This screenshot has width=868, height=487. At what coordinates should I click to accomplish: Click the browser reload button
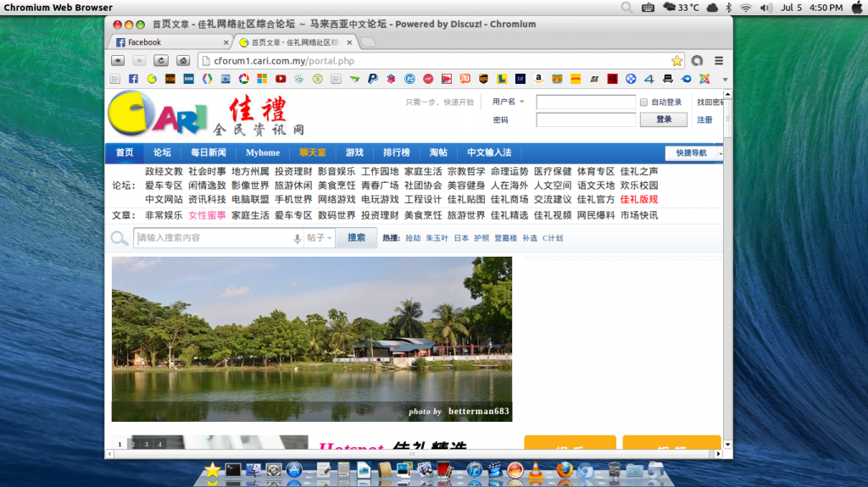pyautogui.click(x=161, y=61)
